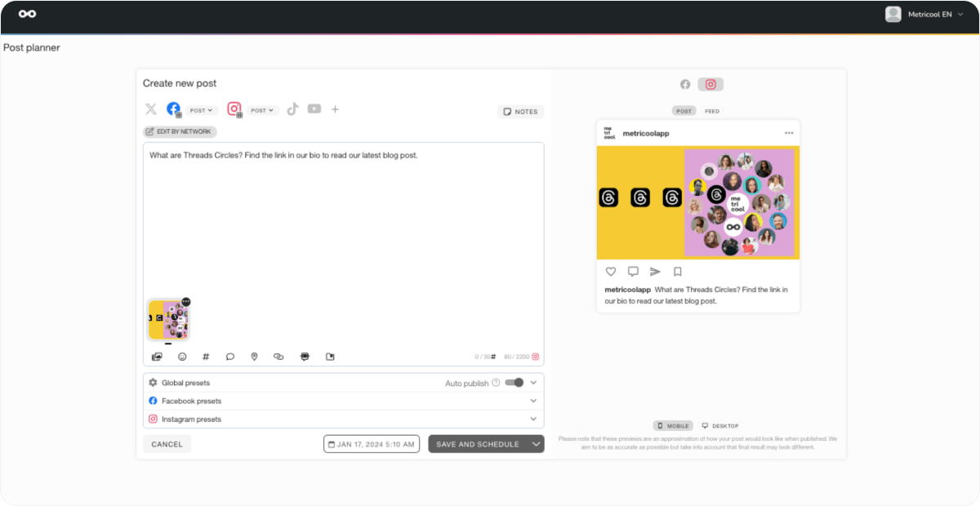980x506 pixels.
Task: Click the CANCEL button
Action: pos(167,444)
